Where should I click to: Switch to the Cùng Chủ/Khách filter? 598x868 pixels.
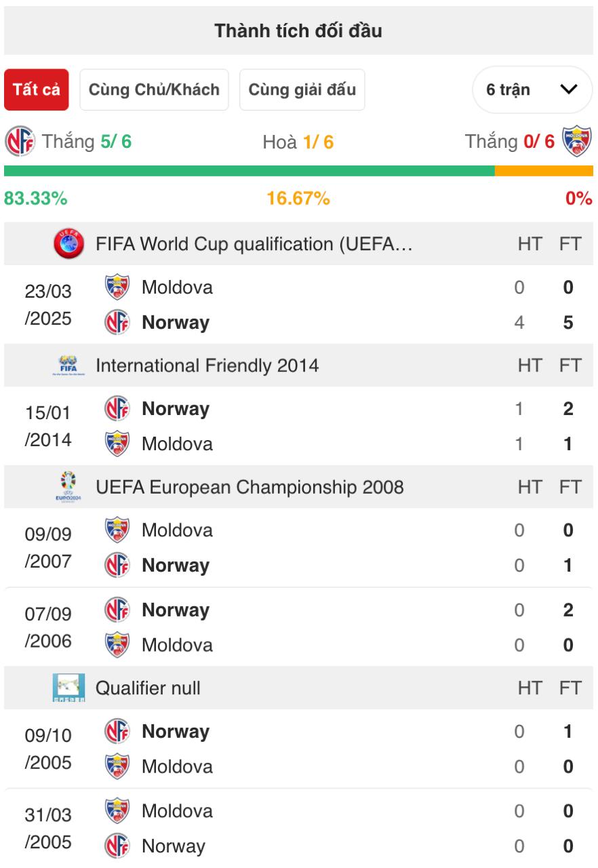(154, 90)
